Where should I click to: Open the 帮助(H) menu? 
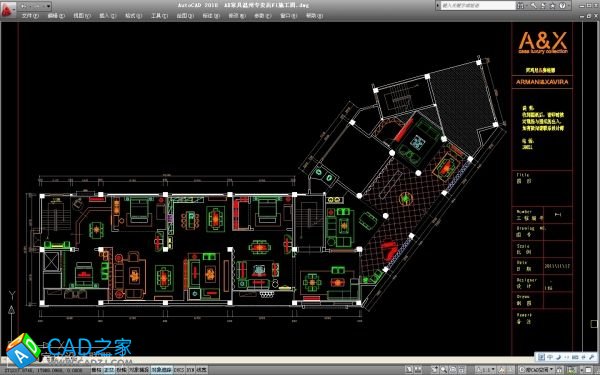314,16
